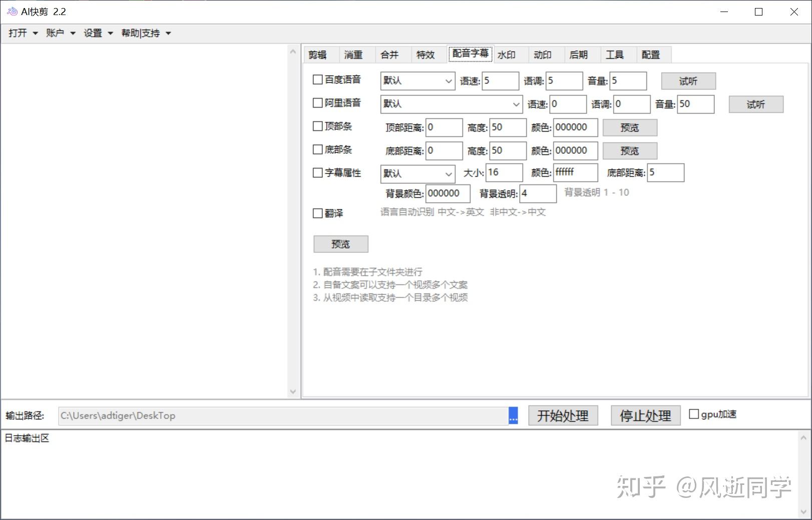This screenshot has height=520, width=812.
Task: Open the 字幕属性 font dropdown
Action: (x=418, y=174)
